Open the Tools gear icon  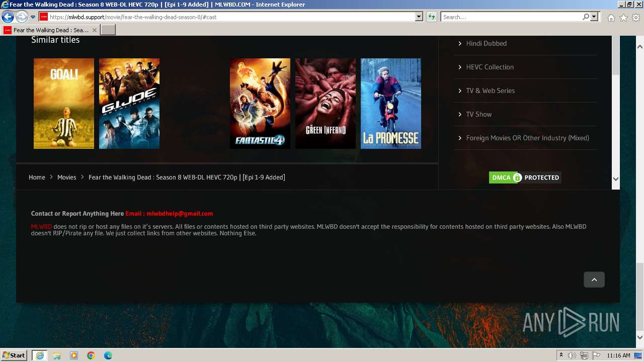(x=636, y=18)
